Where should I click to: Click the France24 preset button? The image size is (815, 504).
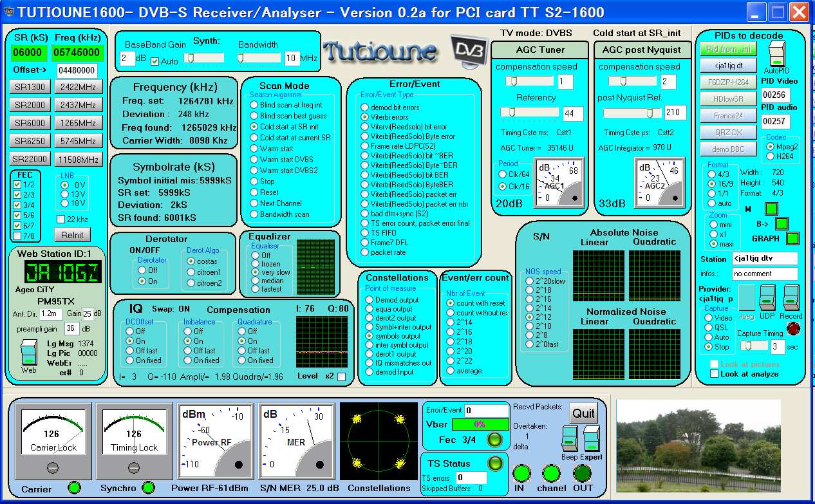(729, 116)
